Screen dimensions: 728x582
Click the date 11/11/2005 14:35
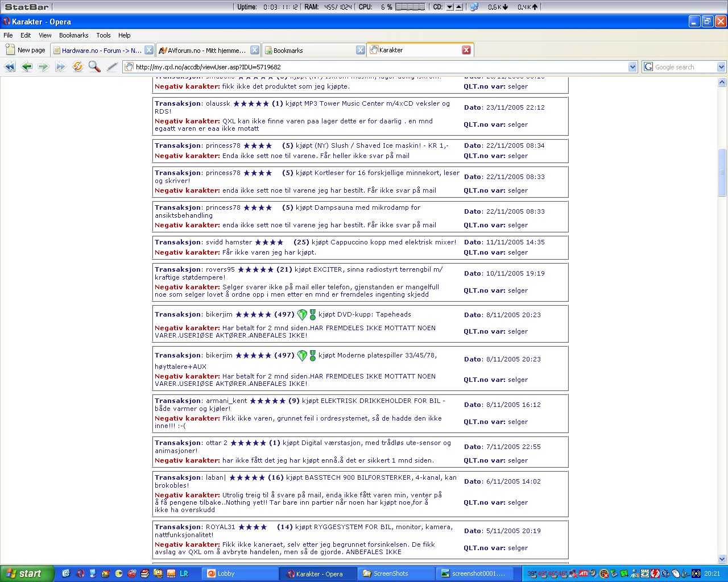point(515,242)
